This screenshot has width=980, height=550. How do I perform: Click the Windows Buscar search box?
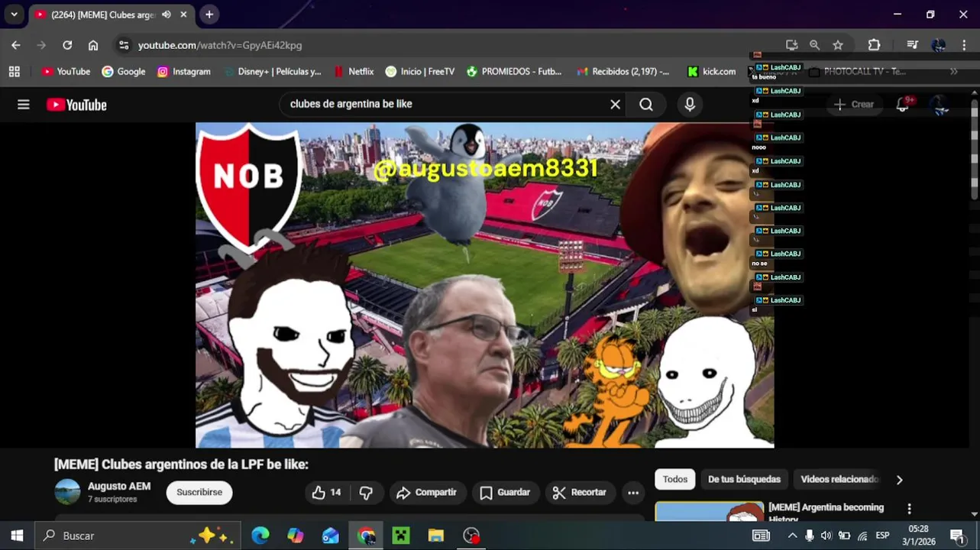coord(138,535)
